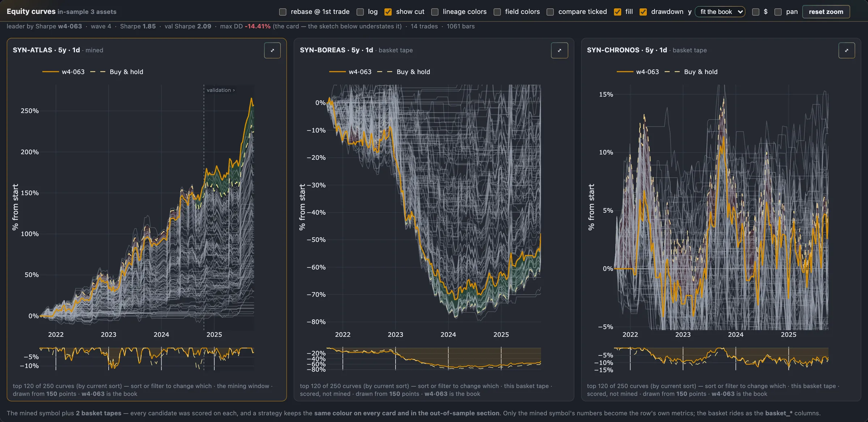Click the 1061 bars stat
The width and height of the screenshot is (868, 422).
(x=460, y=26)
